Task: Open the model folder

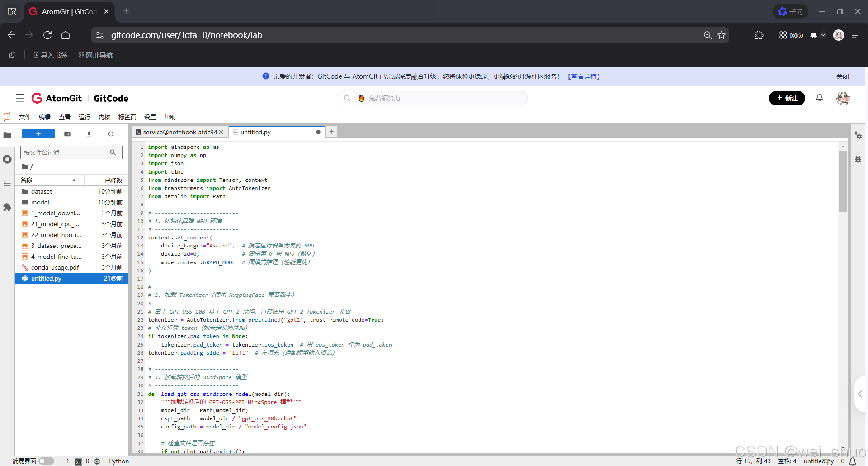Action: [71, 202]
